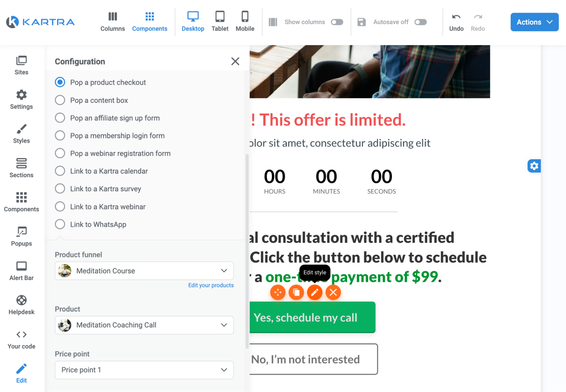Select Edit in the left sidebar
The width and height of the screenshot is (566, 392).
point(22,374)
